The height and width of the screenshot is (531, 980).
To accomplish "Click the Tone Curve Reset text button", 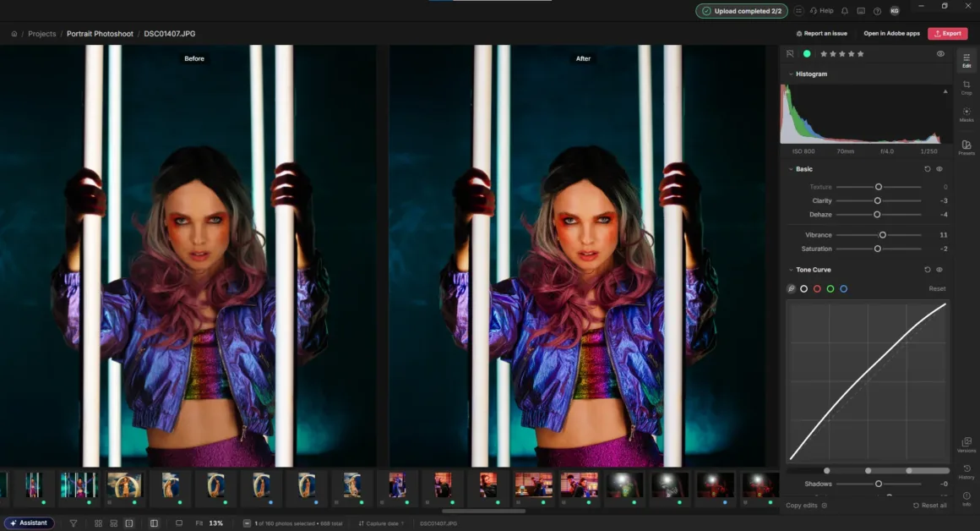I will pos(937,288).
